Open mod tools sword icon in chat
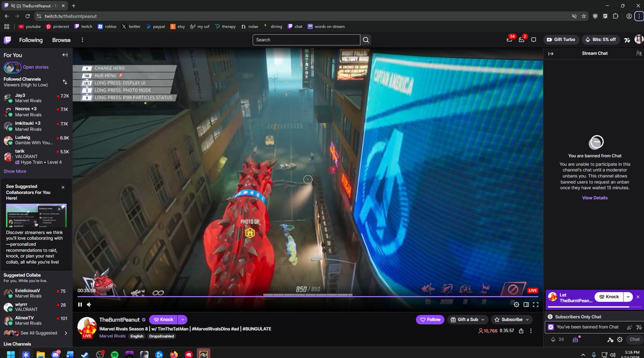 (x=610, y=339)
